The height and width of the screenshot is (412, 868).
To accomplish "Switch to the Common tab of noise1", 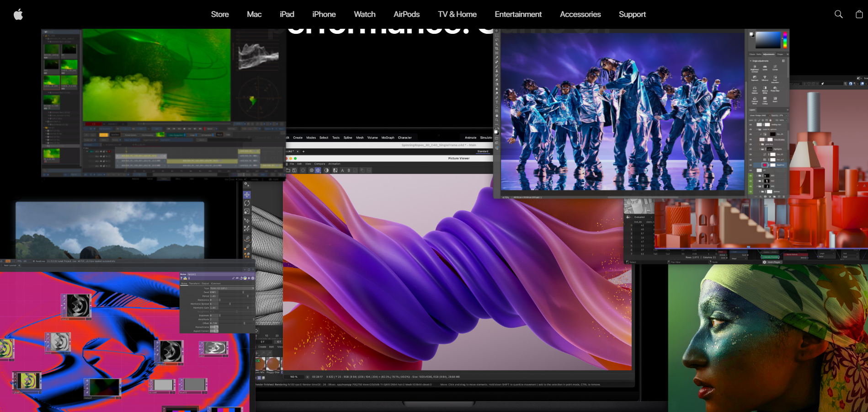I will tap(216, 284).
